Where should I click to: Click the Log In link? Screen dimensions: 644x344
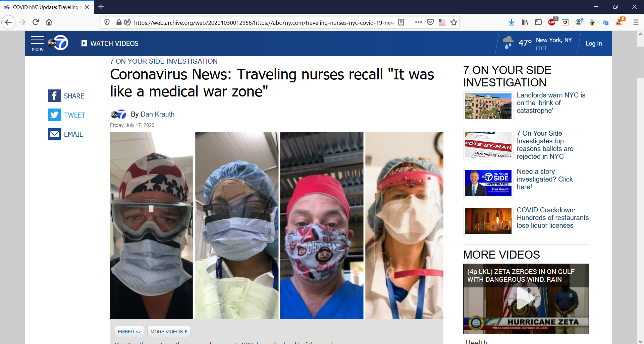(593, 44)
